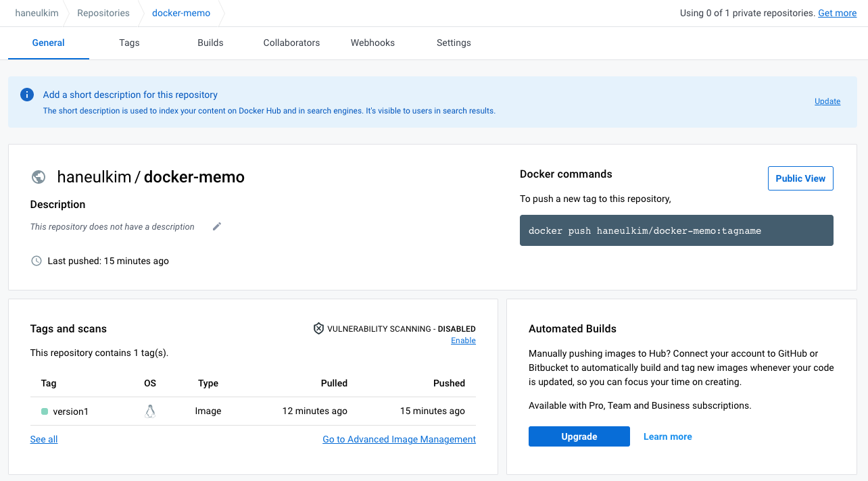Screen dimensions: 868x481
Task: Click the 'Last pushed: 15 minutes ago' text
Action: pyautogui.click(x=108, y=261)
